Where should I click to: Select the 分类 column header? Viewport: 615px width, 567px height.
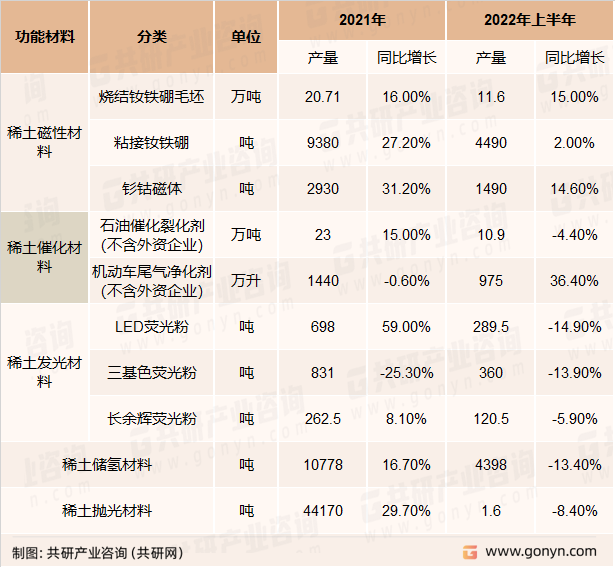152,37
